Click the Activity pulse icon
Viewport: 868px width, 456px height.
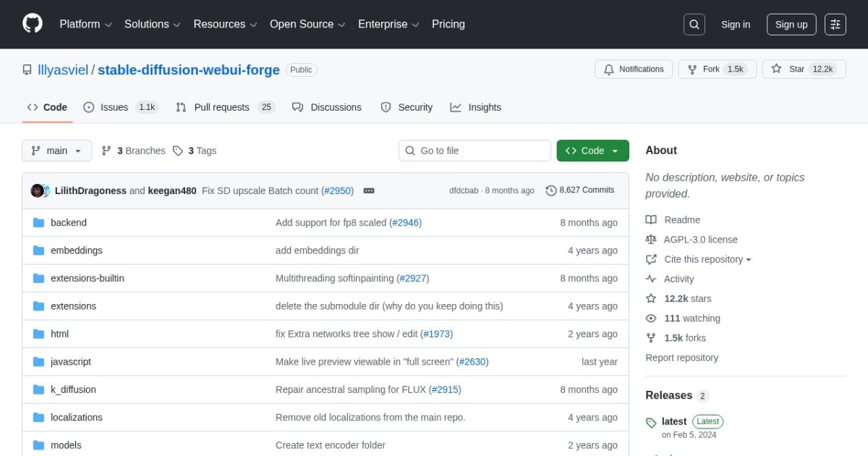pyautogui.click(x=652, y=279)
